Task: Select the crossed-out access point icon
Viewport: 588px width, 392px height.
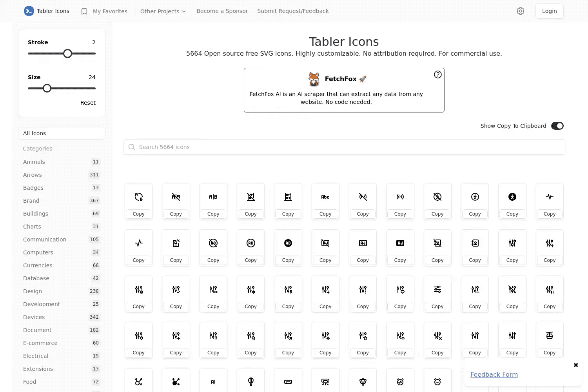Action: (363, 197)
